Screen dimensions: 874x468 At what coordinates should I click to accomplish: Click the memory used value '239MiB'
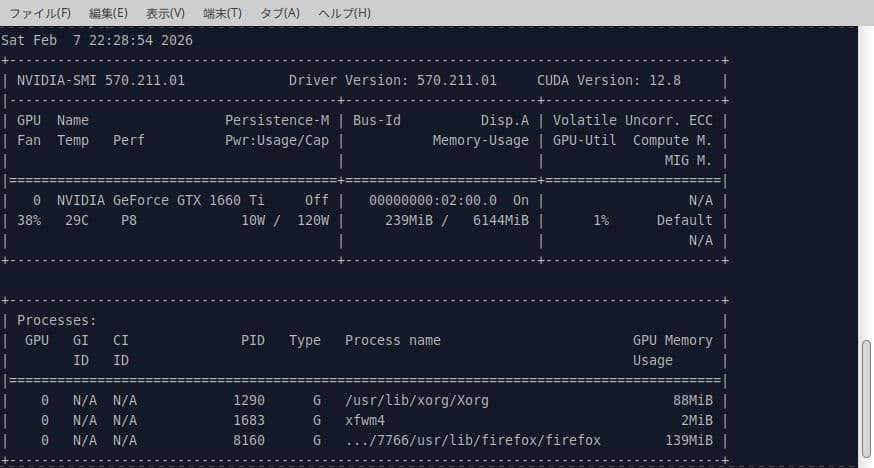[409, 221]
